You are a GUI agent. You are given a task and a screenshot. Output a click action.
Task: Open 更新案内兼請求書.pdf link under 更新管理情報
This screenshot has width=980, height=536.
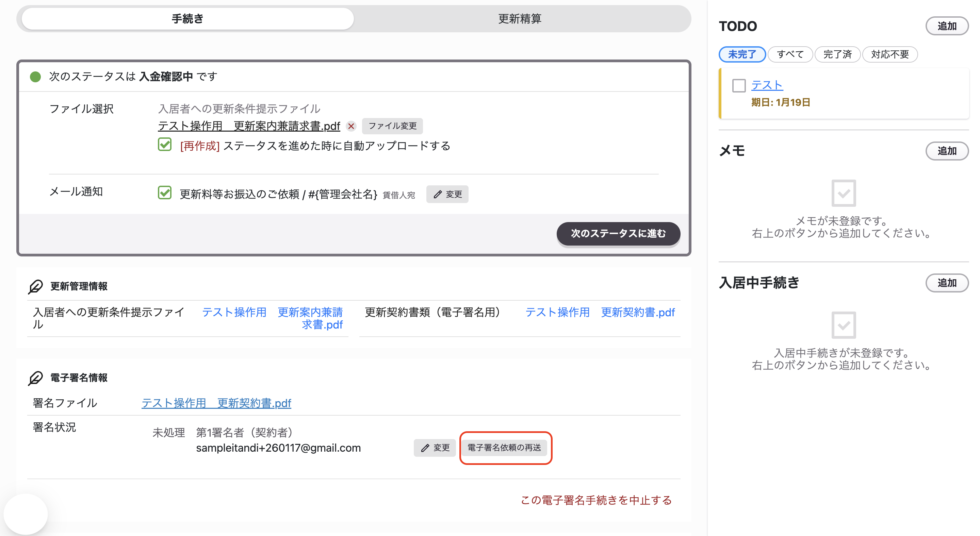tap(272, 318)
